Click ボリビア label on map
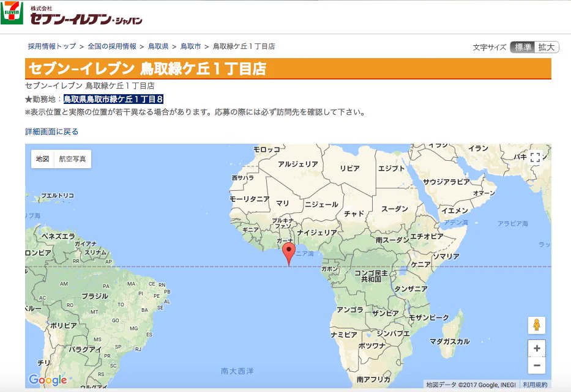The image size is (571, 392). coord(63,325)
